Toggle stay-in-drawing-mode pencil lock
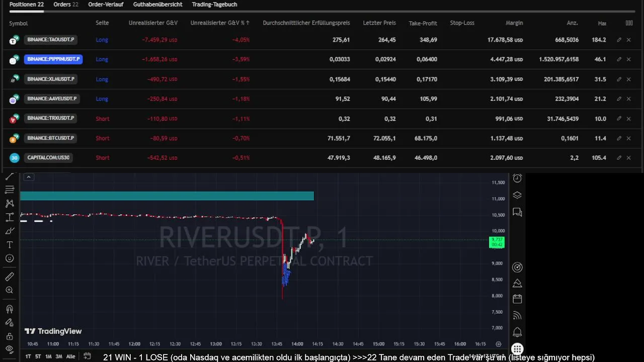Image resolution: width=644 pixels, height=362 pixels. [10, 323]
